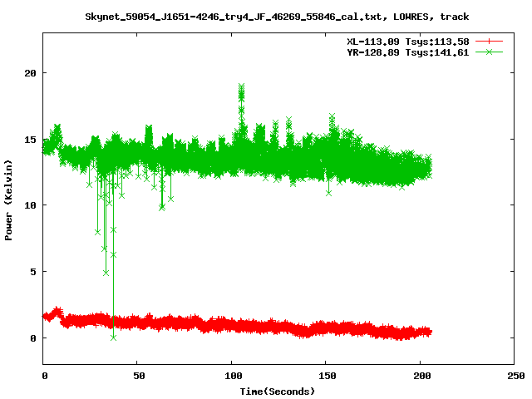The width and height of the screenshot is (532, 399).
Task: Click x-axis tick label 250
Action: (x=516, y=376)
